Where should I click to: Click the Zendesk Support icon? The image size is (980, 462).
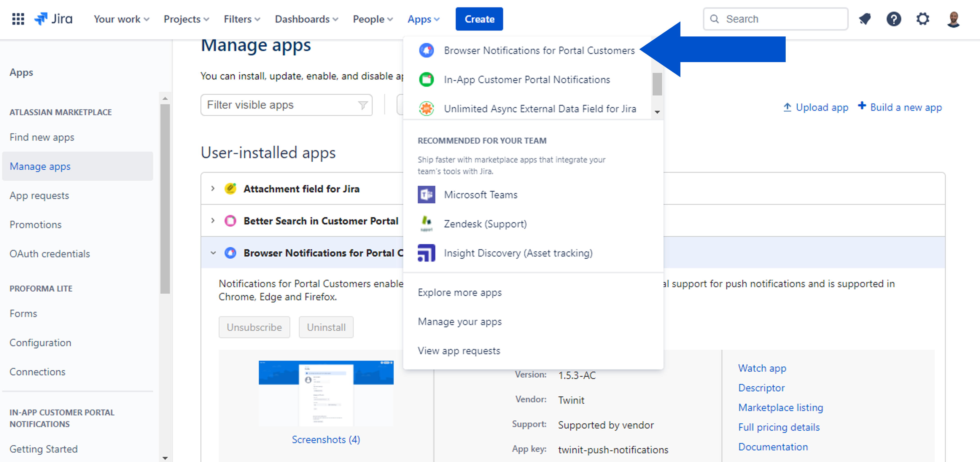coord(426,224)
